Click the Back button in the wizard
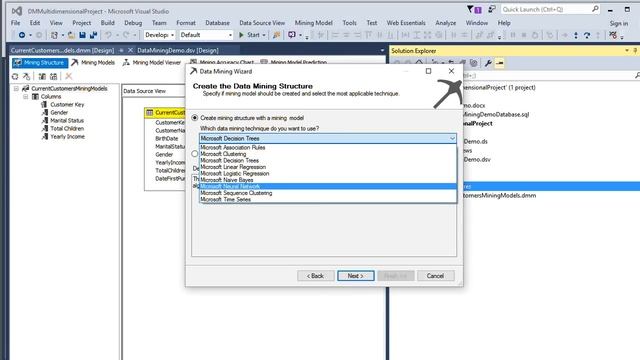This screenshot has height=360, width=640. (316, 276)
